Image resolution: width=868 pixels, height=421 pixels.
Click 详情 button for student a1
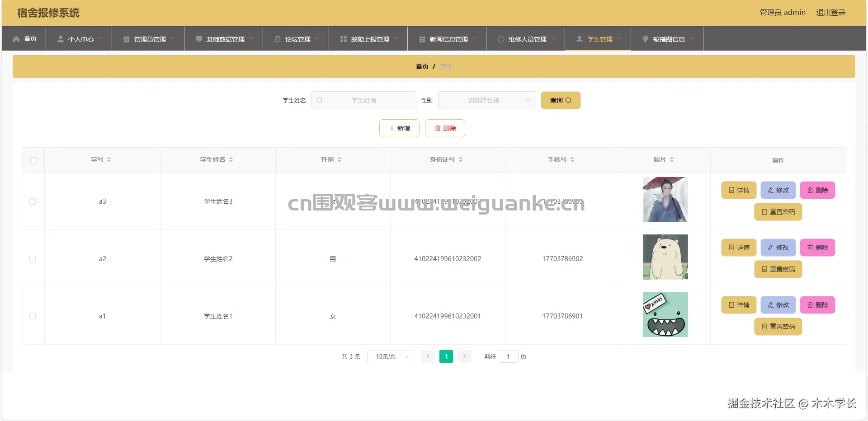pos(739,305)
